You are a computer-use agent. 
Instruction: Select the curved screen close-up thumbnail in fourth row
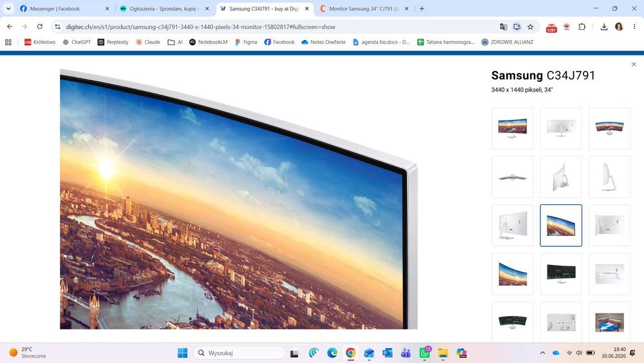[x=513, y=274]
